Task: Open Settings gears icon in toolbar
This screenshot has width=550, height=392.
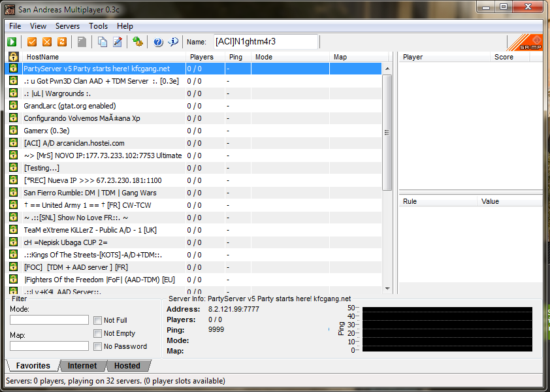Action: click(x=137, y=42)
